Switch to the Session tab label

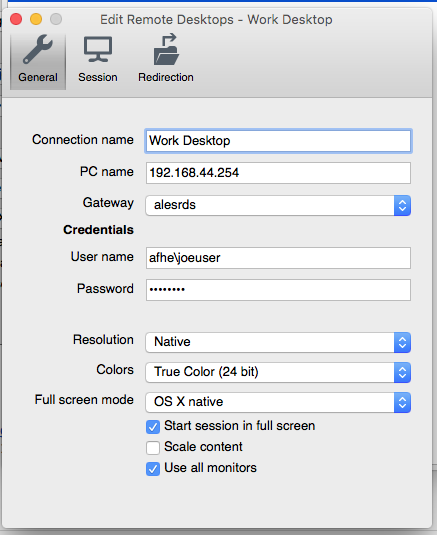pyautogui.click(x=98, y=77)
